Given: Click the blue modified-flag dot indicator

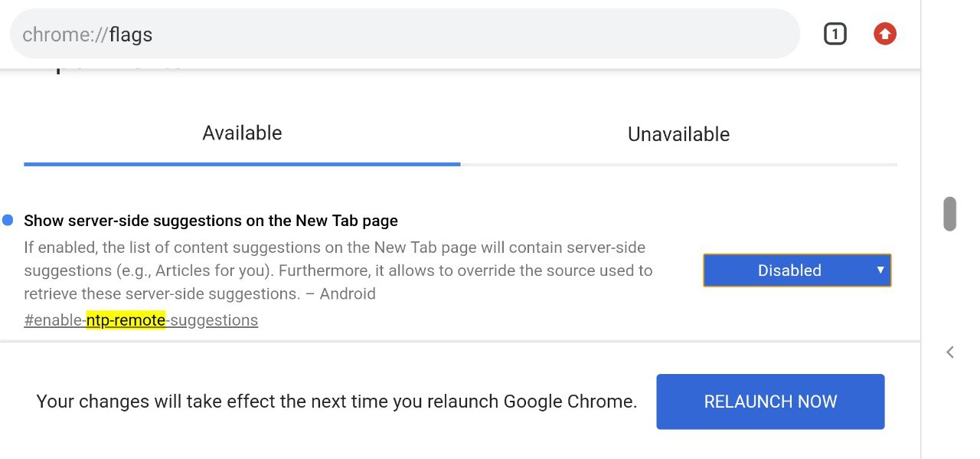Looking at the screenshot, I should pyautogui.click(x=8, y=221).
